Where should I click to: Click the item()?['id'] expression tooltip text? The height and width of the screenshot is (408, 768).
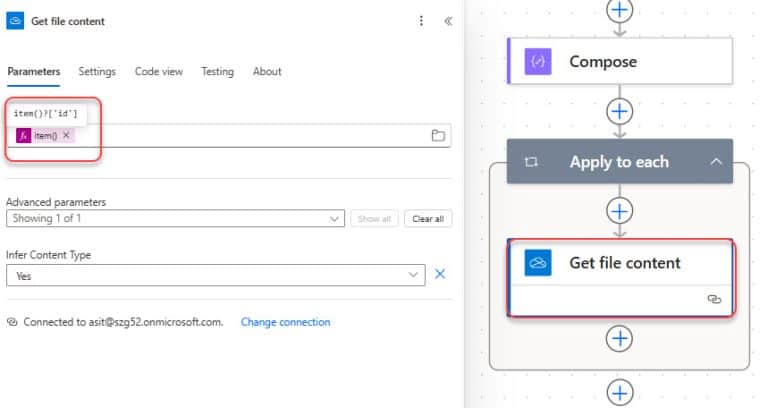click(46, 114)
